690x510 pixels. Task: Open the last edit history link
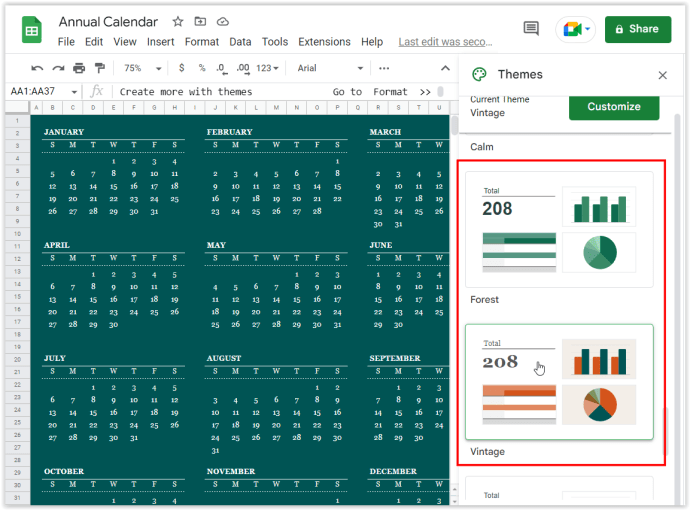(x=445, y=42)
